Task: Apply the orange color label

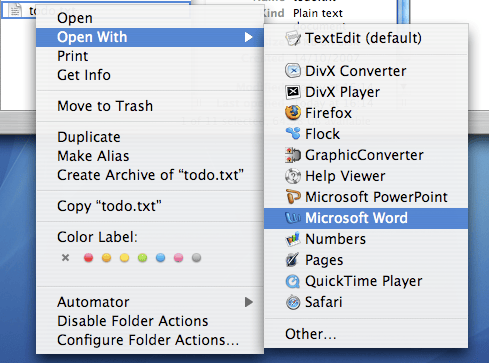Action: point(106,258)
